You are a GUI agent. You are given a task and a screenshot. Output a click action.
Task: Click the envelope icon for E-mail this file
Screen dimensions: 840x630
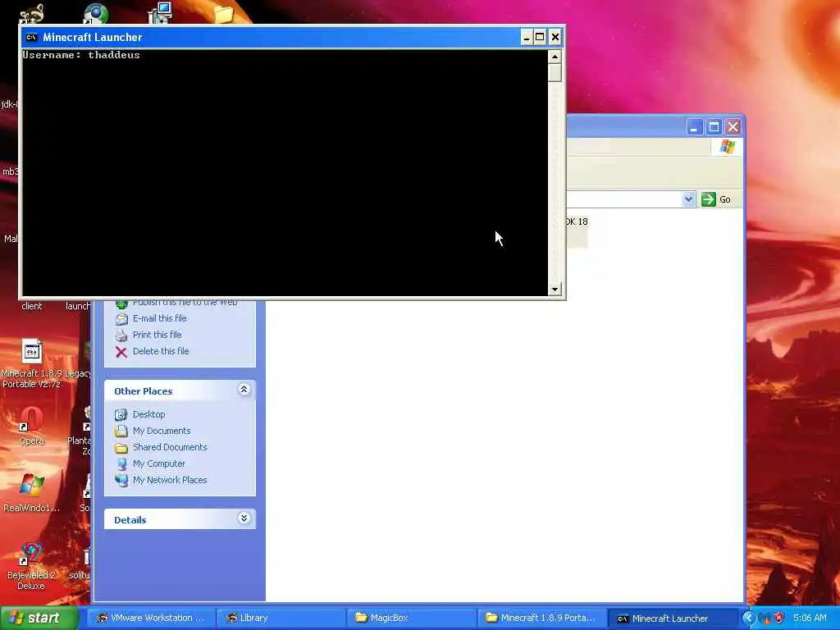(121, 319)
